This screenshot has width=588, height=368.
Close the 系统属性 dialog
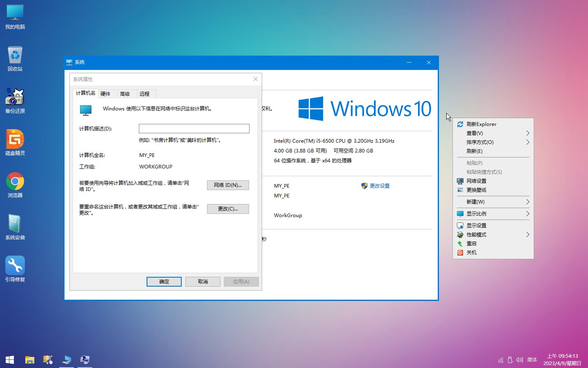click(x=256, y=79)
